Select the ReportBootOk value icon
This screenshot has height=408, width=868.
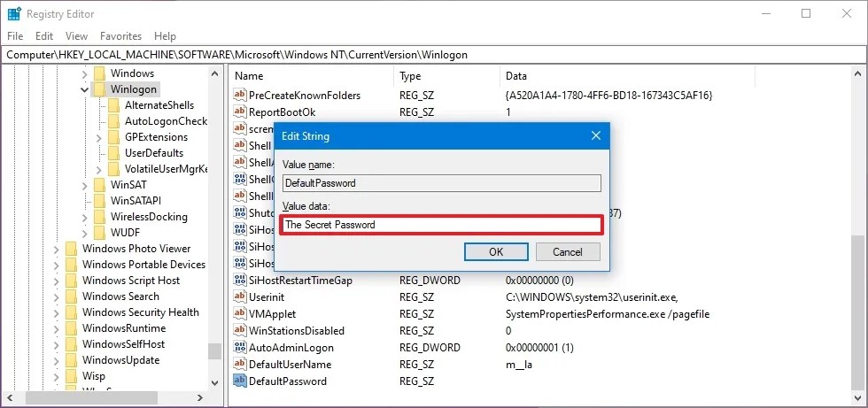pos(240,112)
